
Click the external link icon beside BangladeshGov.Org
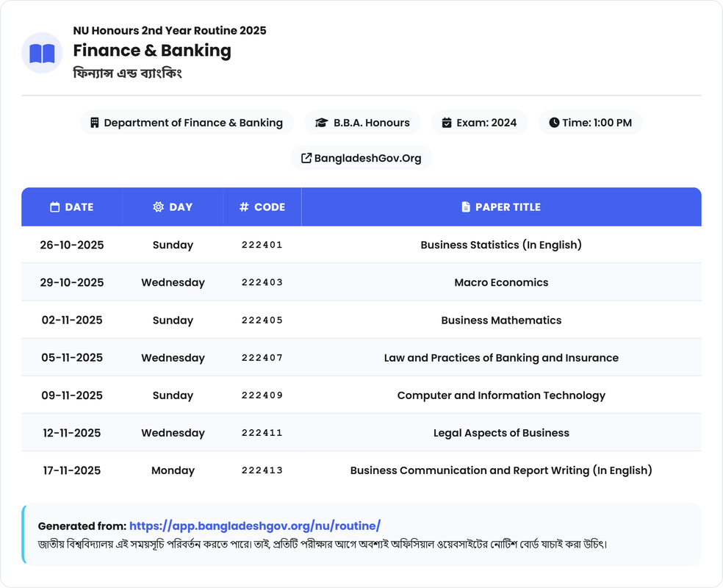coord(306,158)
